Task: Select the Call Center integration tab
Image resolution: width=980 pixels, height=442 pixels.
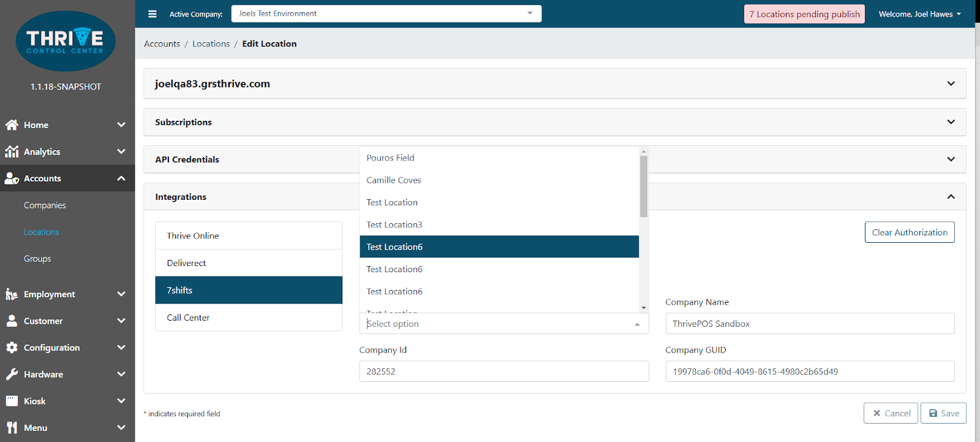Action: coord(249,318)
